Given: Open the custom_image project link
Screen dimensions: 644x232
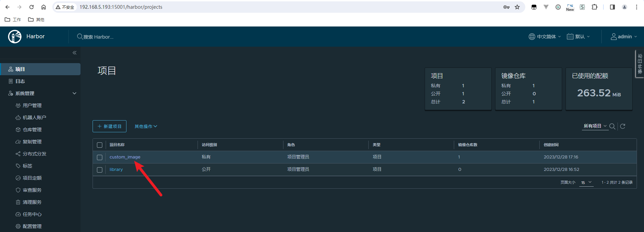Looking at the screenshot, I should coord(125,157).
